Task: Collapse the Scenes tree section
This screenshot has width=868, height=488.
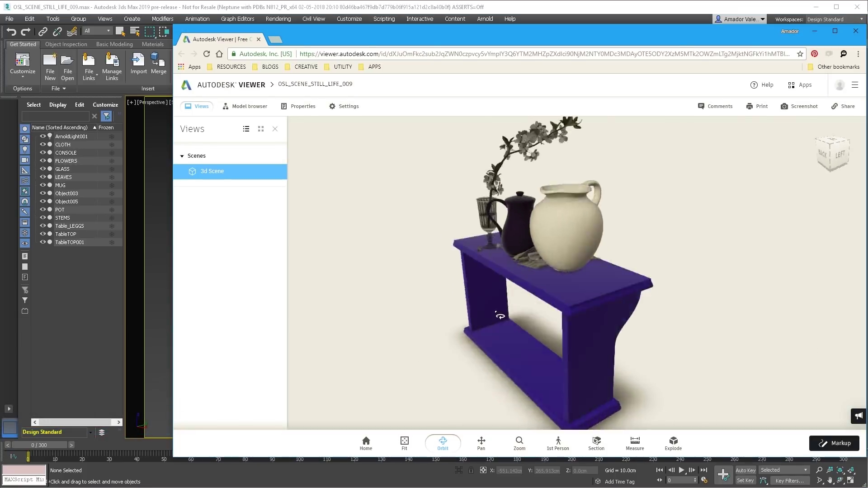Action: click(182, 156)
